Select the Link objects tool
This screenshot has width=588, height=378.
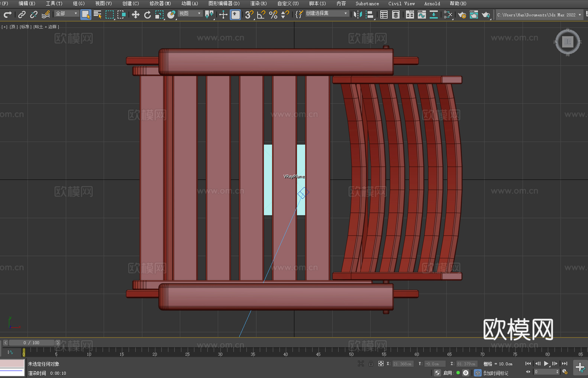pyautogui.click(x=22, y=14)
